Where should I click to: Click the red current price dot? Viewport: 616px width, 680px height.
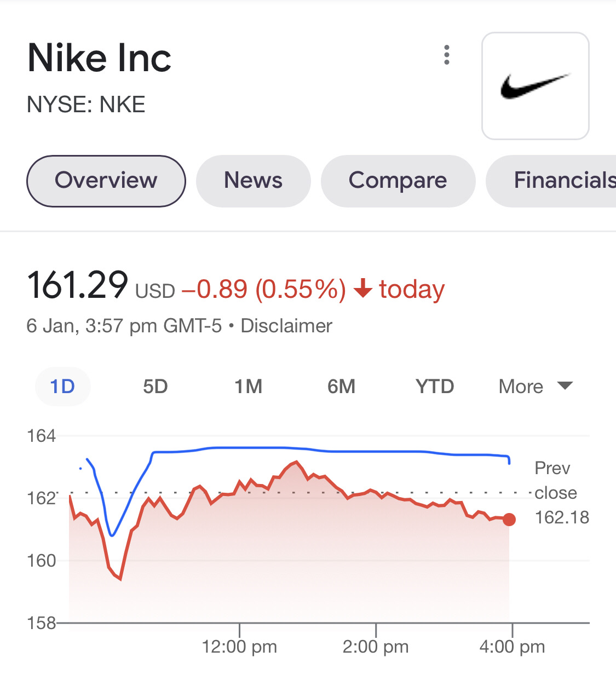tap(509, 519)
